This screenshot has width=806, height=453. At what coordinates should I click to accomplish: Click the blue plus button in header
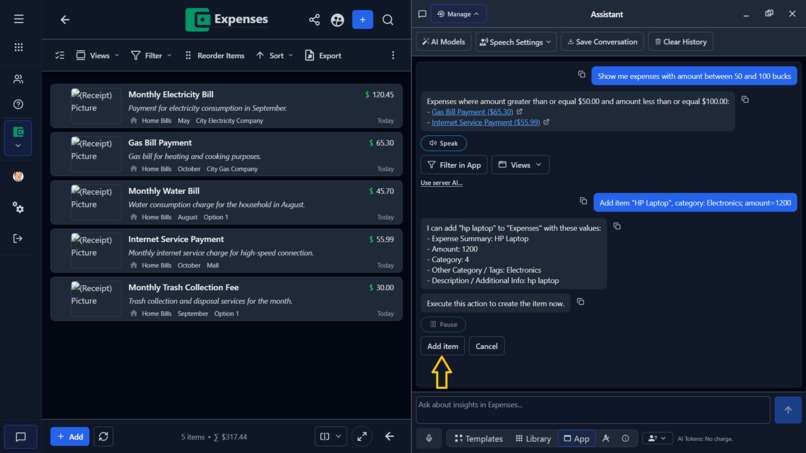coord(362,20)
